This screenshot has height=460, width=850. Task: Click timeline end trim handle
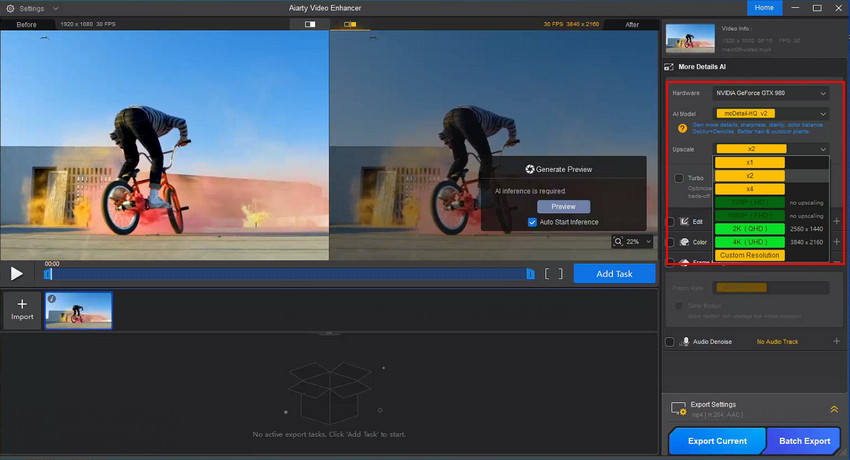[530, 274]
